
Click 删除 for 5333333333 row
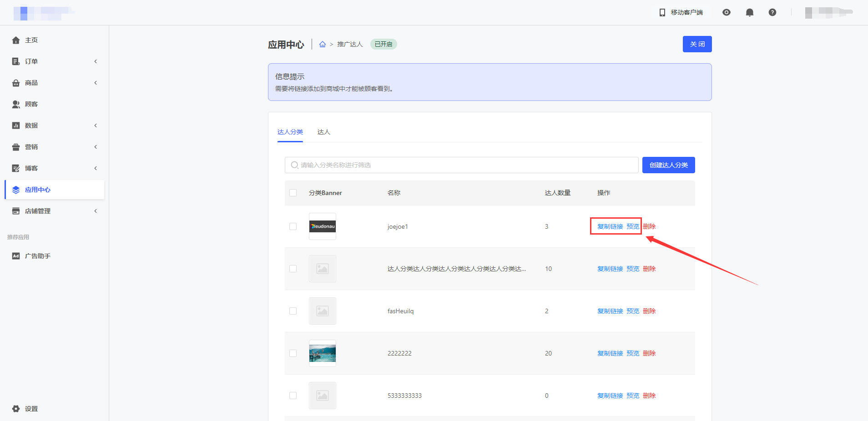[x=649, y=396]
